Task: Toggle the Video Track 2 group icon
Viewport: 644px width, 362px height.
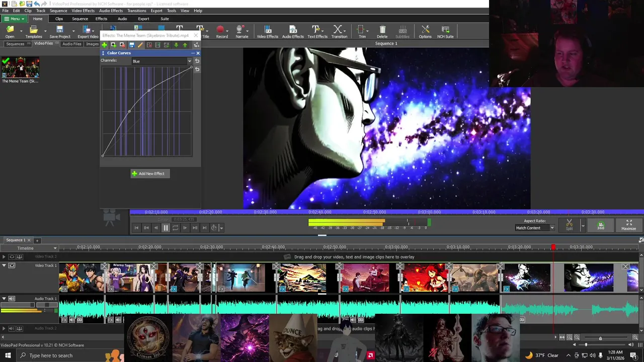Action: [20, 257]
